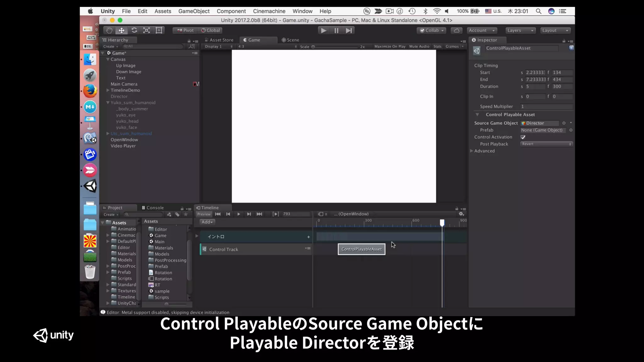The image size is (644, 362).
Task: Click the Step frame button in toolbar
Action: coord(349,30)
